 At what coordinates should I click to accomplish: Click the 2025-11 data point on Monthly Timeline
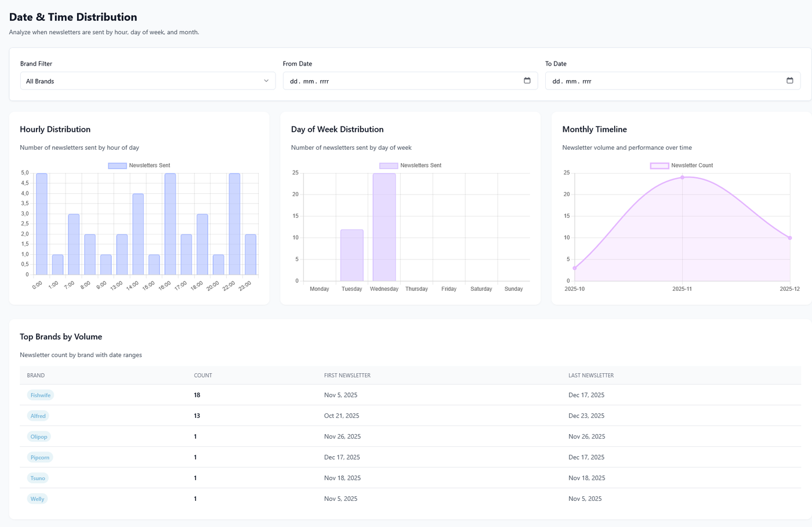pos(682,178)
